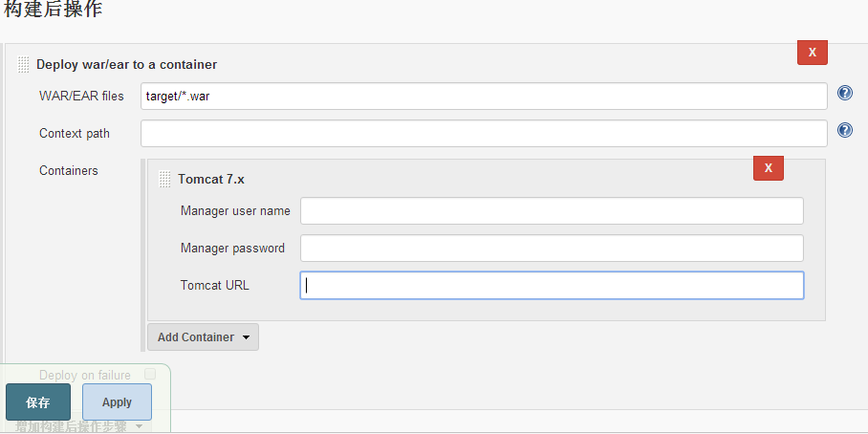Click the 构建后操作 section title
Viewport: 868px width, 434px height.
click(54, 9)
